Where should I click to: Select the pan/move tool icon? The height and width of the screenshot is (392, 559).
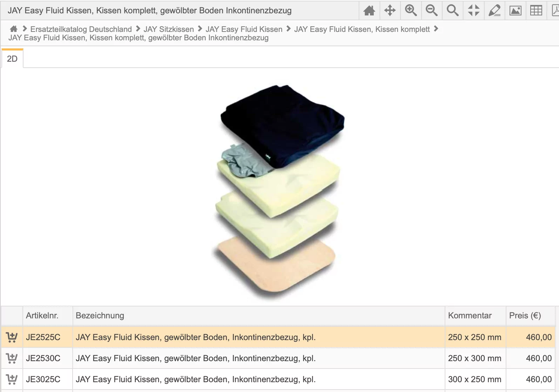390,11
